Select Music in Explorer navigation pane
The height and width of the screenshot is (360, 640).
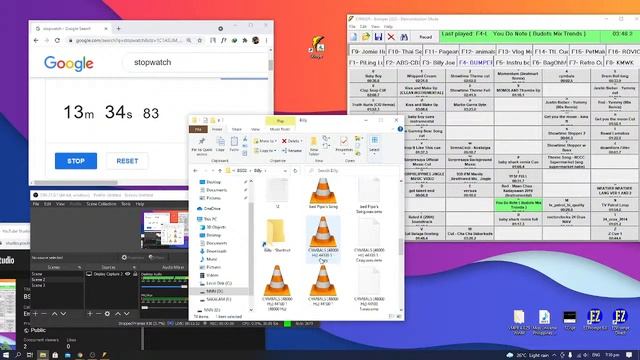[x=211, y=259]
